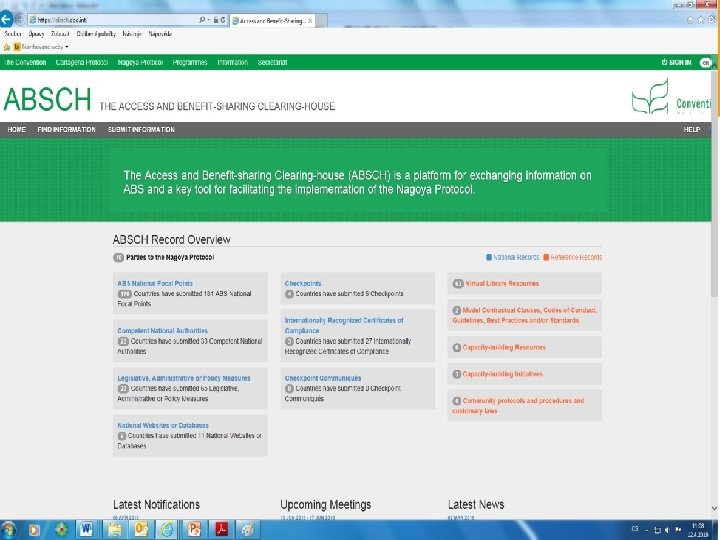Click the browser forward arrow button
The width and height of the screenshot is (720, 540).
click(20, 19)
